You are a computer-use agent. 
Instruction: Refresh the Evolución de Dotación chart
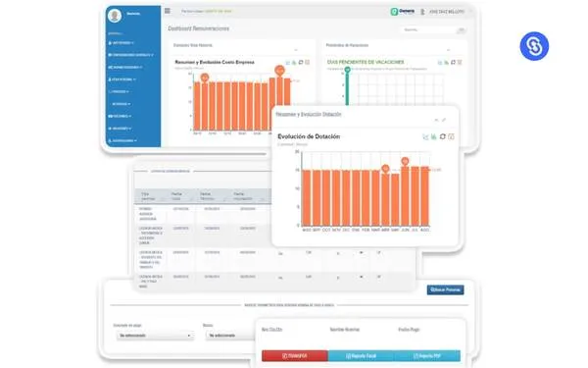[443, 136]
